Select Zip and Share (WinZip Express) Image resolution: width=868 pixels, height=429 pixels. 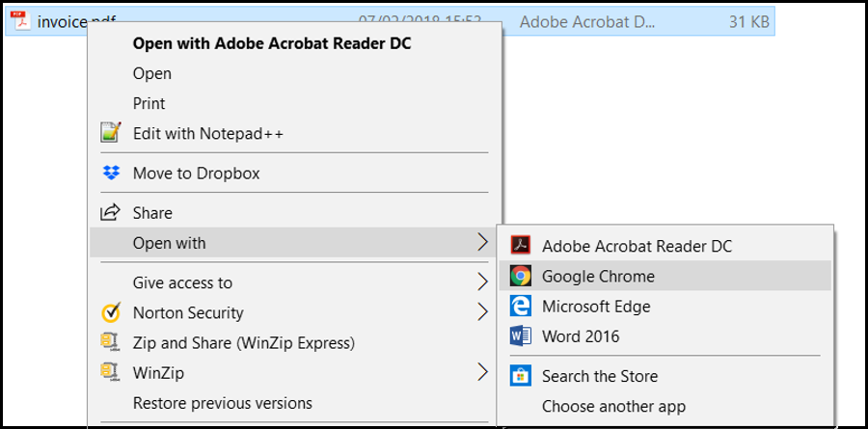click(243, 342)
